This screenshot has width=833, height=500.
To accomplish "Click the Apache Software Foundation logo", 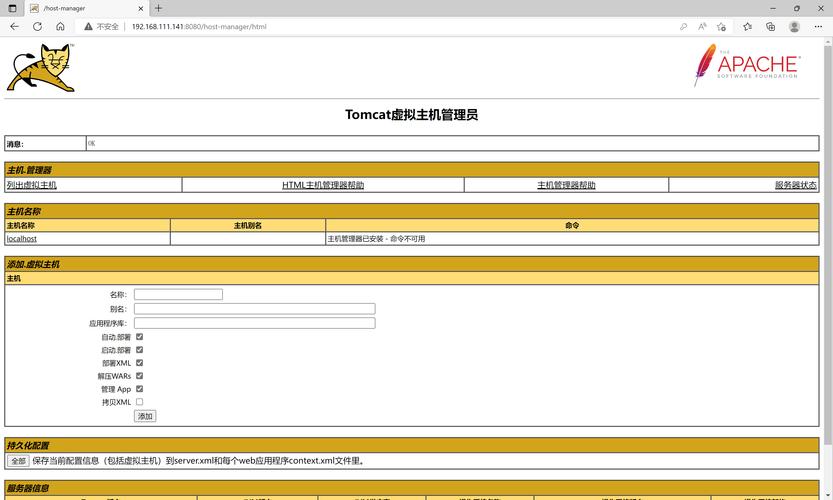I will [747, 65].
